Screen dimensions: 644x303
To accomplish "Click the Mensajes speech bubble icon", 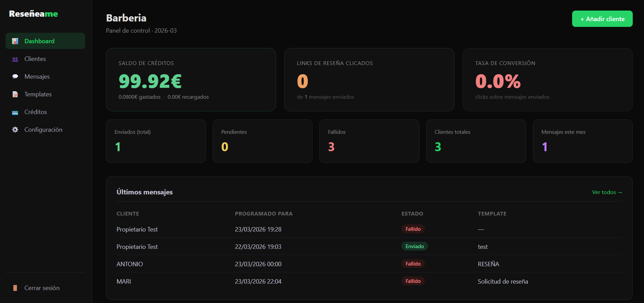I will [15, 77].
